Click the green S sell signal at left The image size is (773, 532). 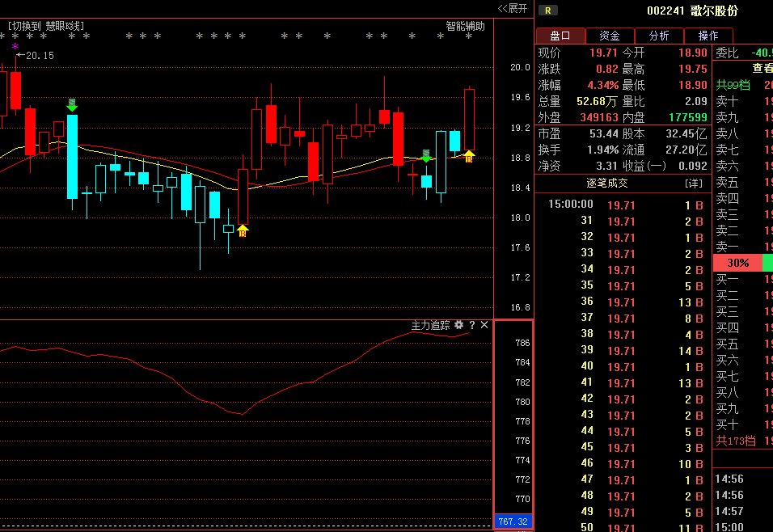(72, 104)
